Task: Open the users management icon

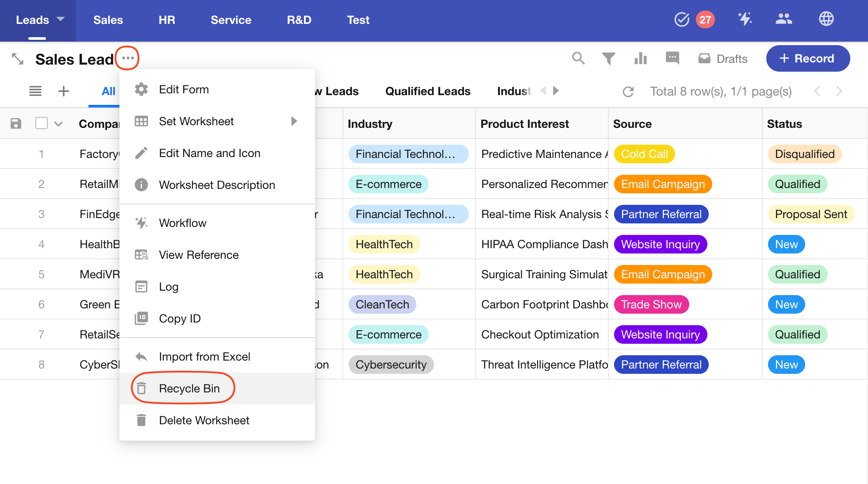Action: pos(784,19)
